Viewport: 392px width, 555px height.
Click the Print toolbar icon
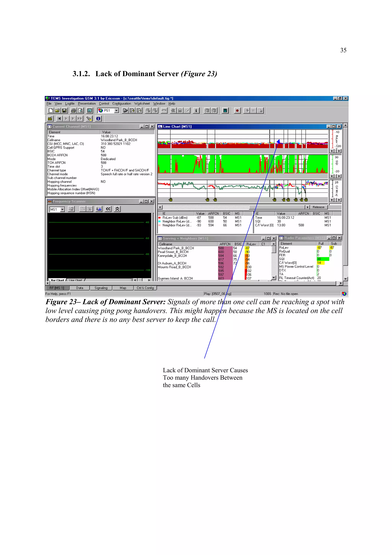pyautogui.click(x=73, y=111)
